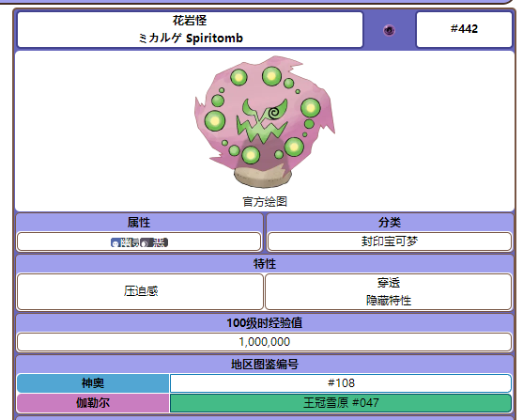Click the Sinnoh dex number #108

point(341,383)
